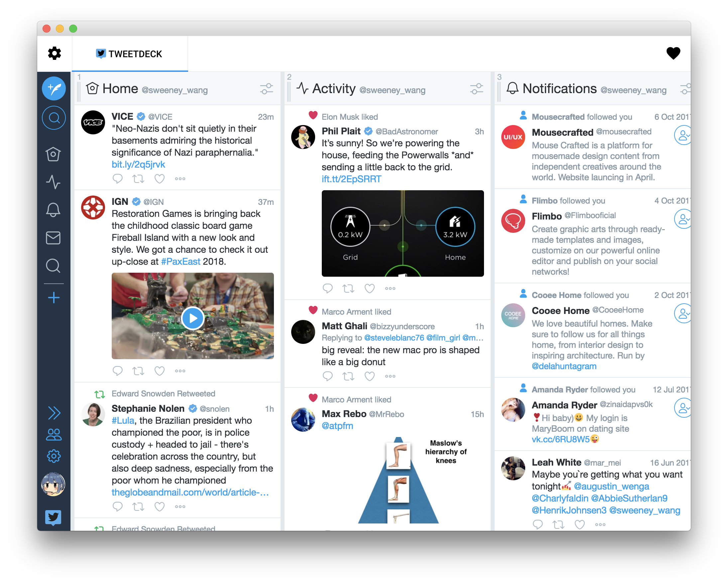This screenshot has height=584, width=728.
Task: Open the #PaxEast hashtag
Action: pos(181,261)
